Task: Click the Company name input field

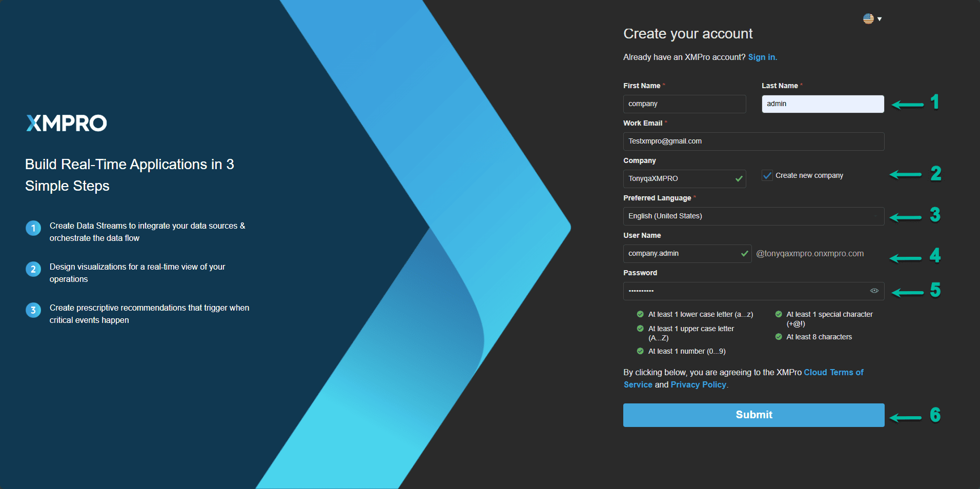Action: click(x=677, y=179)
